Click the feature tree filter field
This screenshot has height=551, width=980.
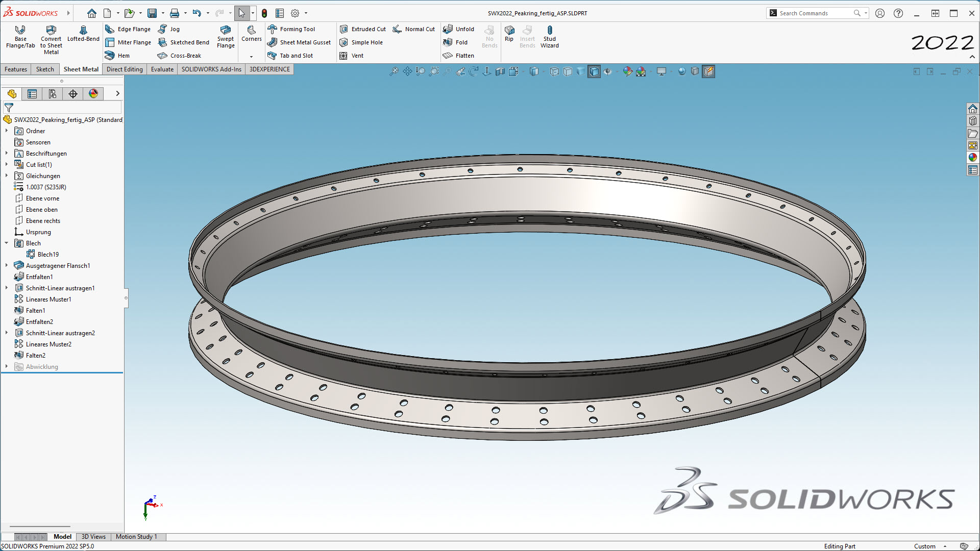[62, 108]
